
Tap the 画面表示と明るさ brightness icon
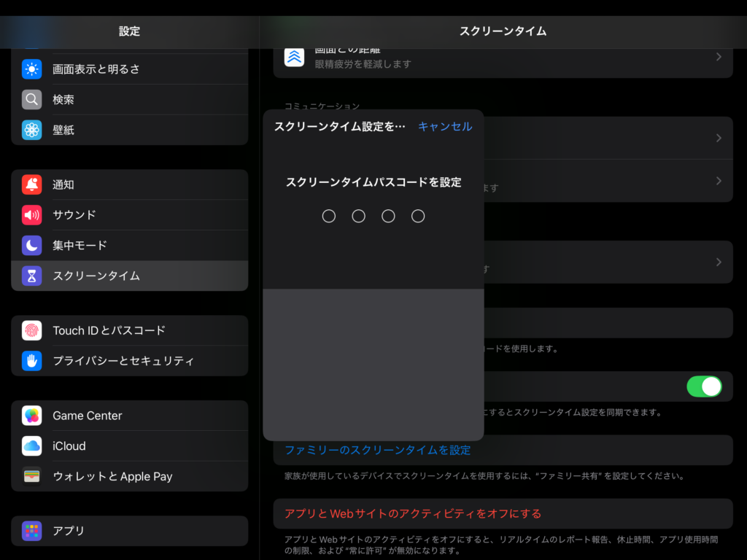pos(31,69)
